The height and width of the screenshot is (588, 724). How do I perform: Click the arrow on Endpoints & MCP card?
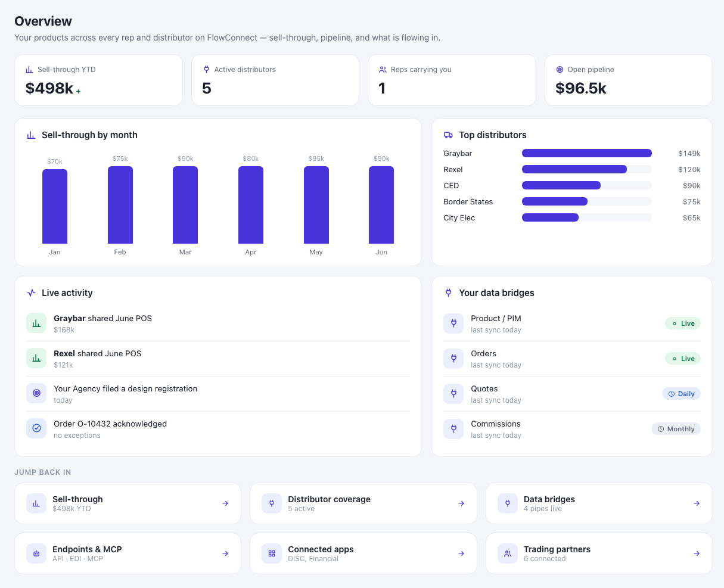[225, 553]
